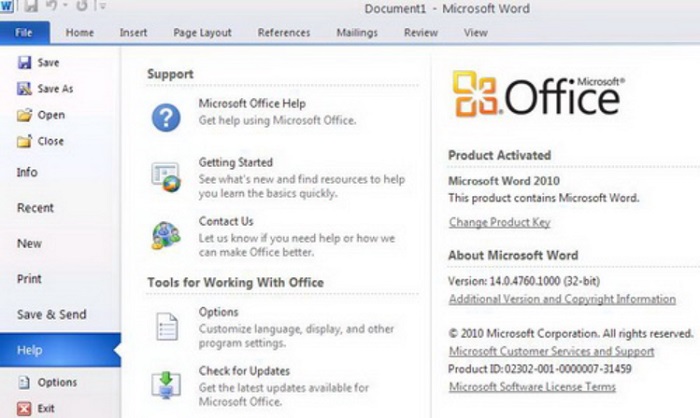Select Recent in the backstage menu

coord(35,208)
